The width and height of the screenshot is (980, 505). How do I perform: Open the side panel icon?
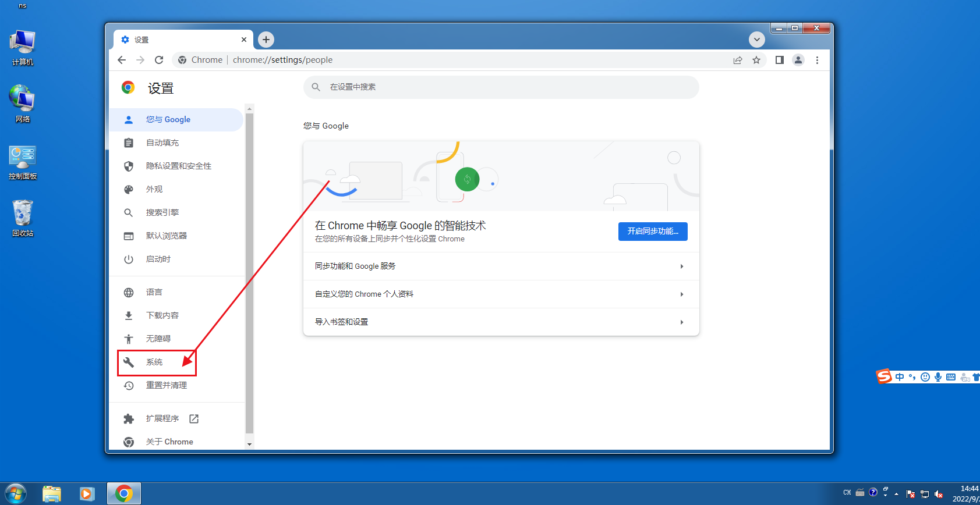(x=780, y=60)
